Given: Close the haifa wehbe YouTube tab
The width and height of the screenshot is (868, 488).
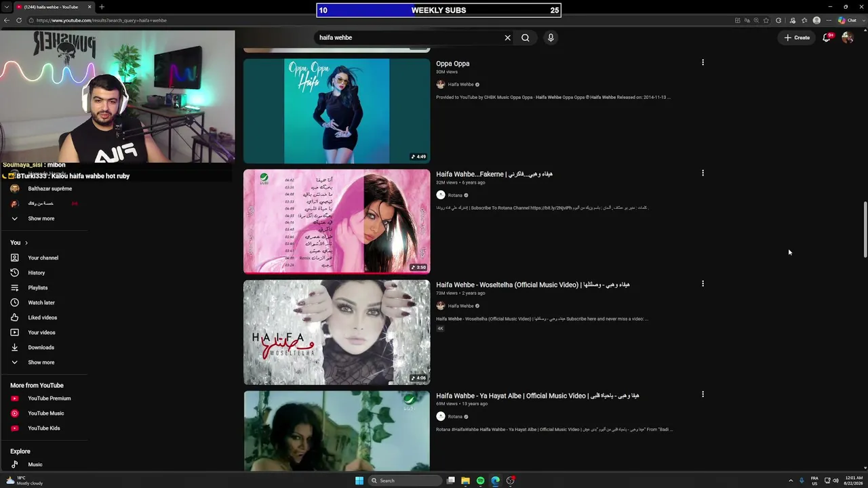Looking at the screenshot, I should 89,7.
